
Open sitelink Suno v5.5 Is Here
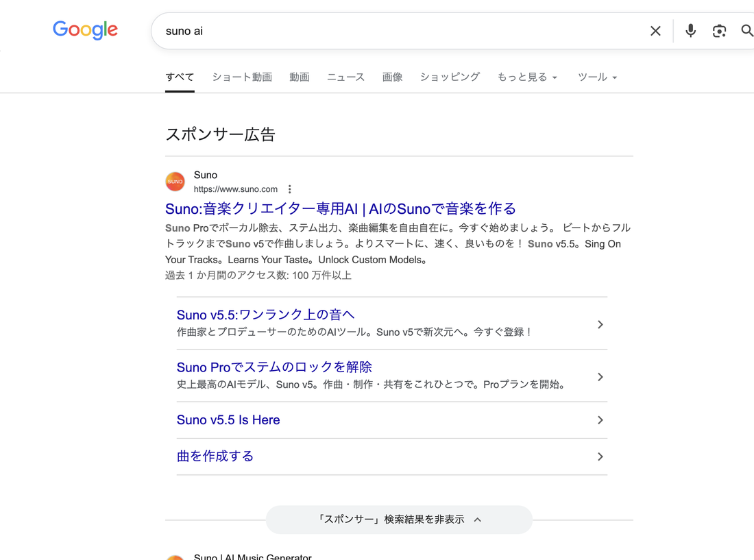click(228, 419)
